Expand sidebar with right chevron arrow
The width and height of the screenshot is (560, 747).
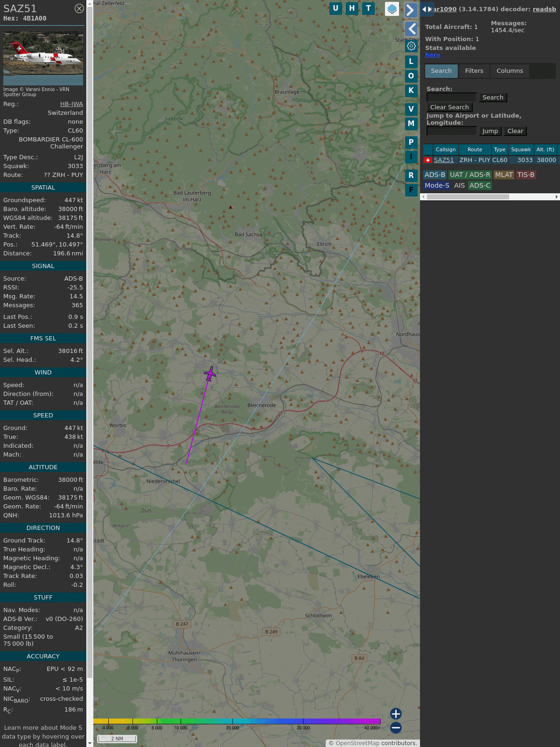411,10
